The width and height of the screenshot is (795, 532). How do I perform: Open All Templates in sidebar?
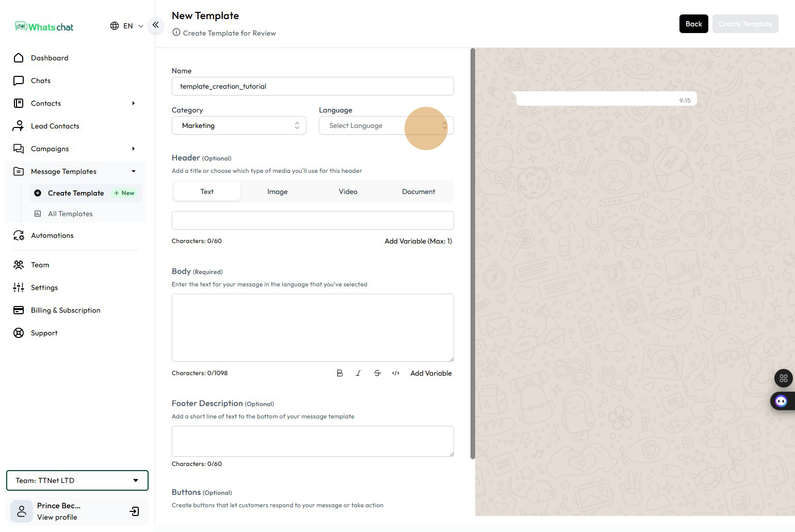coord(70,214)
